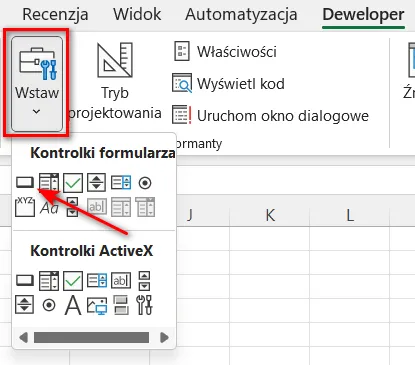Screen dimensions: 415x365
Task: Click the greyed-out Combo Drop-Down Edit form control
Action: pyautogui.click(x=145, y=207)
